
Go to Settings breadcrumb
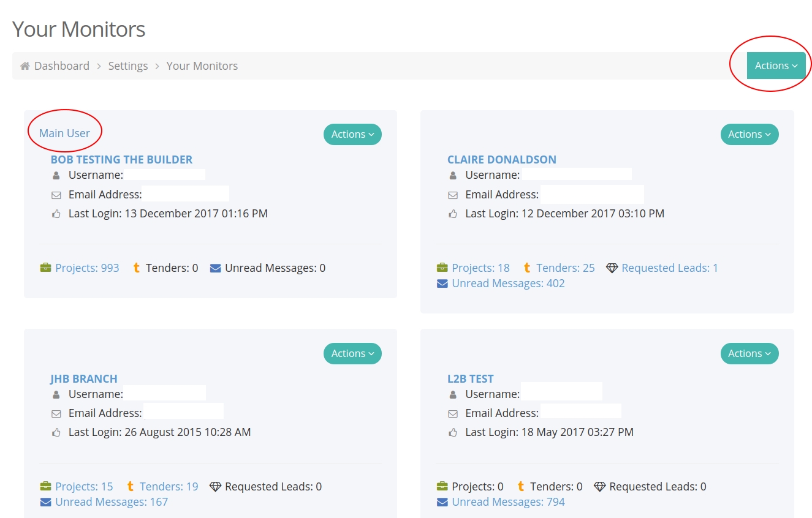[x=128, y=66]
